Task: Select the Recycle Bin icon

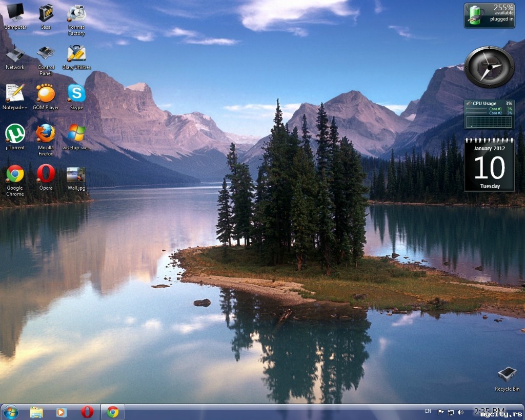Action: tap(507, 379)
